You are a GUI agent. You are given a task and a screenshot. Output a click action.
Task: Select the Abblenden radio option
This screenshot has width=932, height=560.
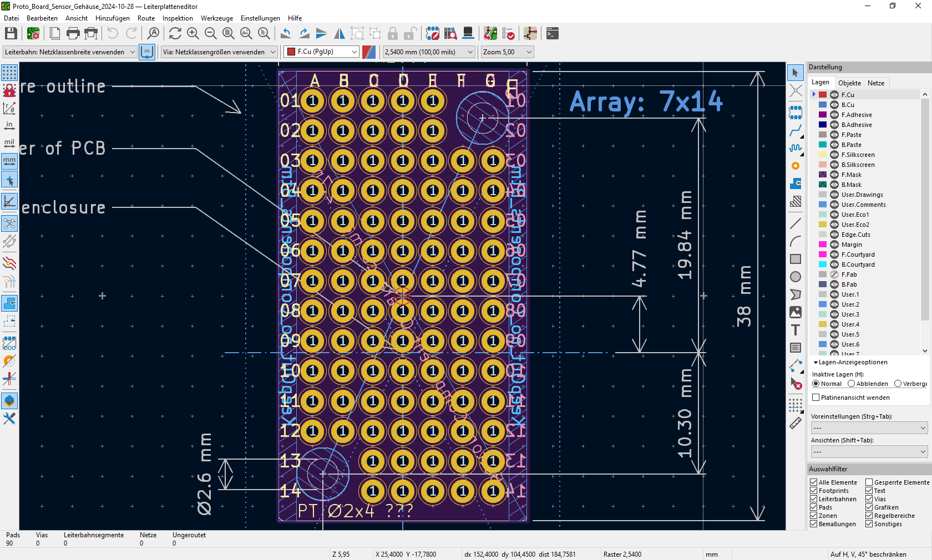851,384
